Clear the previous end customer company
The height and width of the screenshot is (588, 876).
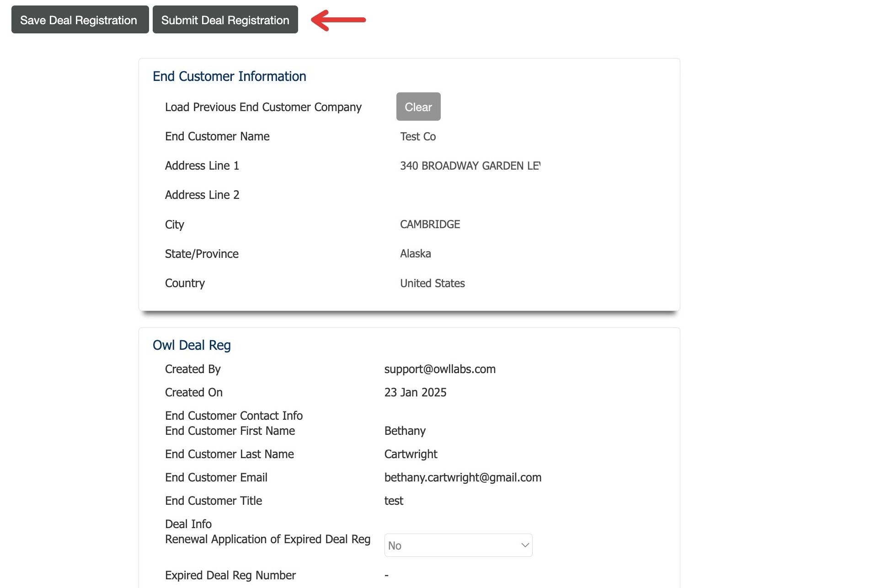pyautogui.click(x=418, y=107)
